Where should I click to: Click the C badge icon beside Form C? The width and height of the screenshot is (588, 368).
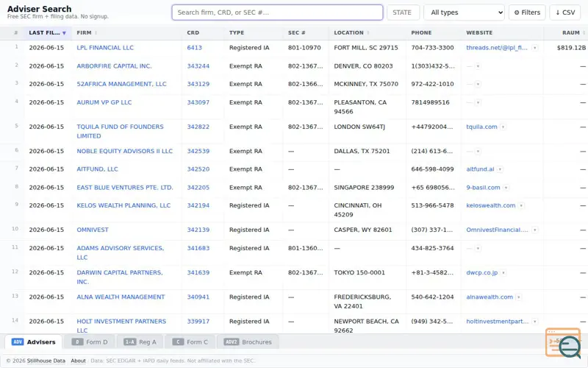[178, 342]
